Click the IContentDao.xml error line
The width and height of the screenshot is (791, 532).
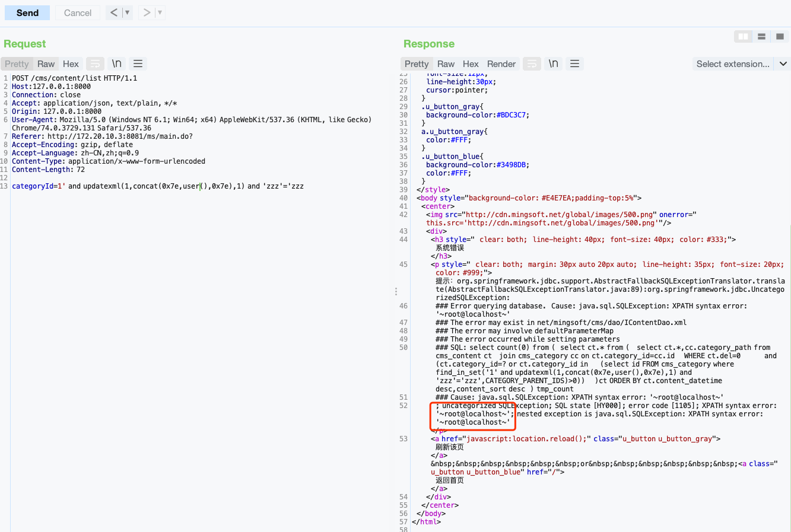click(x=561, y=323)
